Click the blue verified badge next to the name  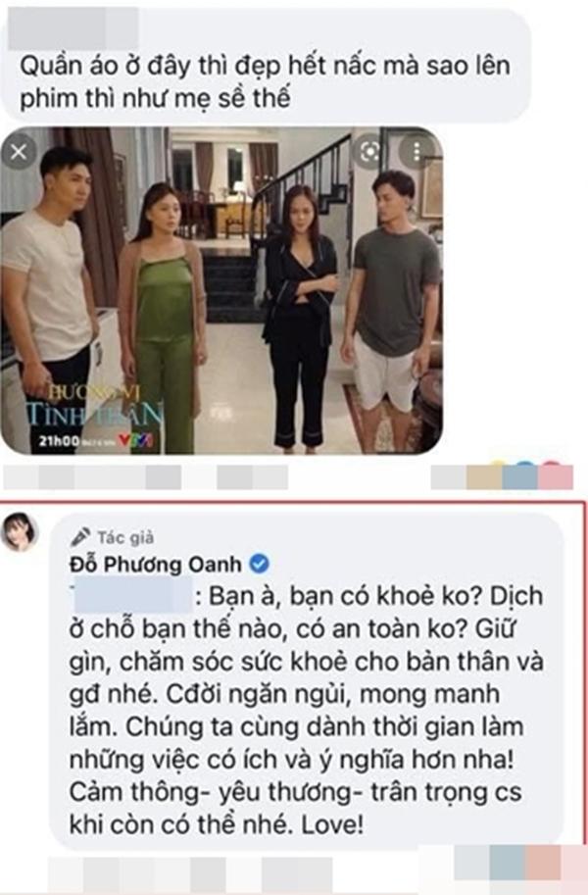[260, 565]
